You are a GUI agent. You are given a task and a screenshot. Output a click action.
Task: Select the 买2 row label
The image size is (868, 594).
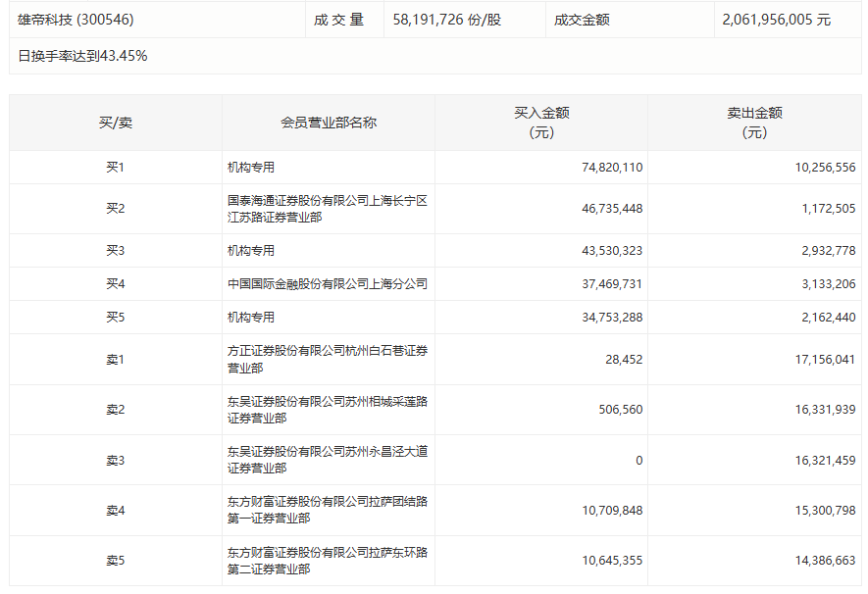coord(116,209)
